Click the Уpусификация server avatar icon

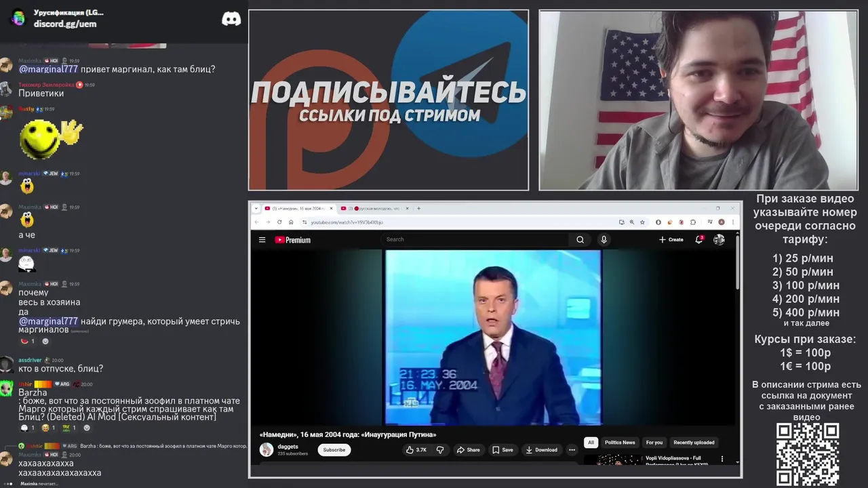coord(18,18)
